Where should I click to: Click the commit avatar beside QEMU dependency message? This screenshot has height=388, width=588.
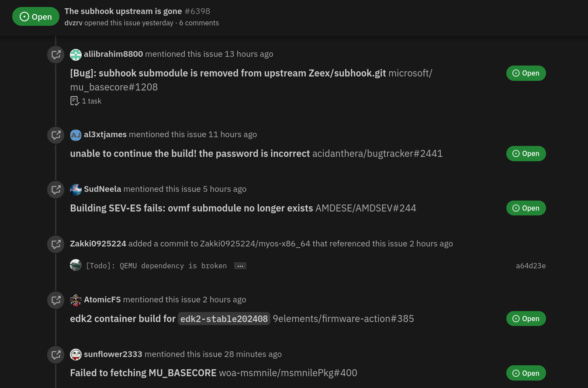pos(76,265)
